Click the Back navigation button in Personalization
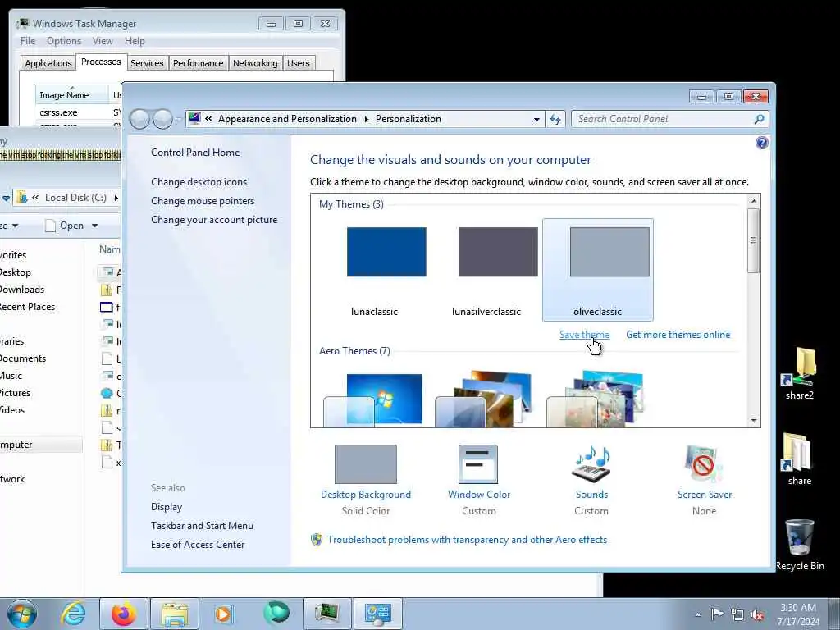The width and height of the screenshot is (840, 630). [139, 119]
